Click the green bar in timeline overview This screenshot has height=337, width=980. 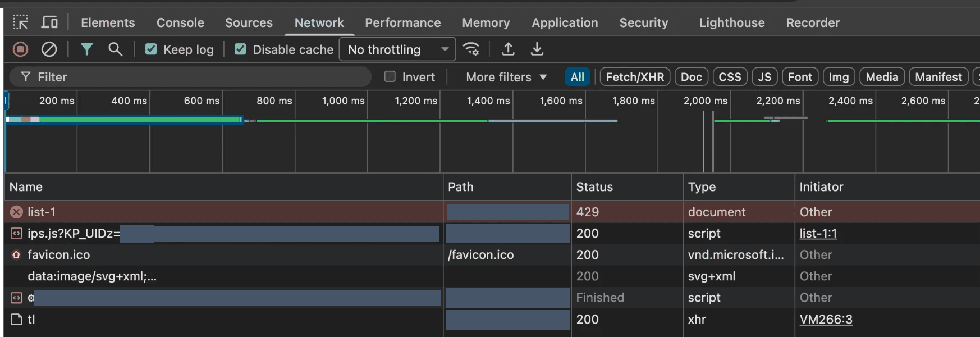[x=140, y=119]
